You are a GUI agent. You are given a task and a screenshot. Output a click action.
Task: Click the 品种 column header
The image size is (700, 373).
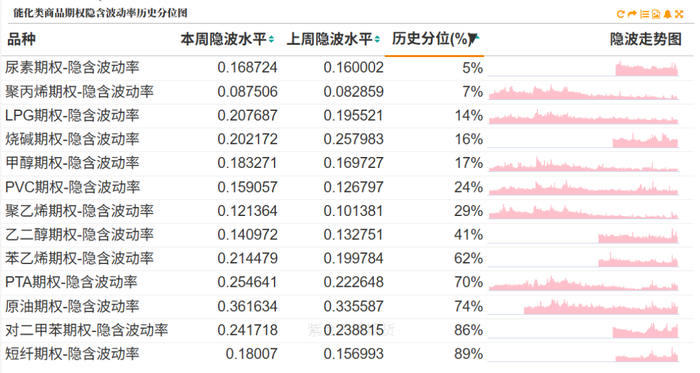21,39
